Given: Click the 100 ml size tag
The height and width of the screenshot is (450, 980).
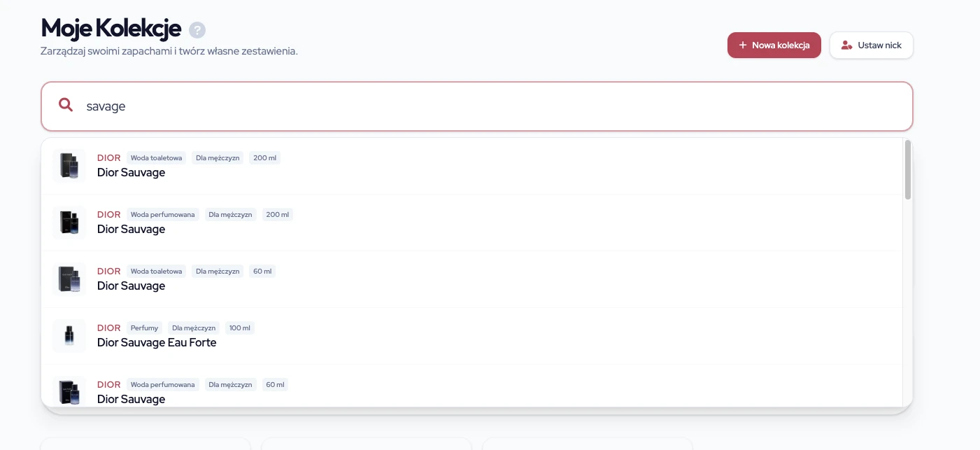Looking at the screenshot, I should point(240,328).
